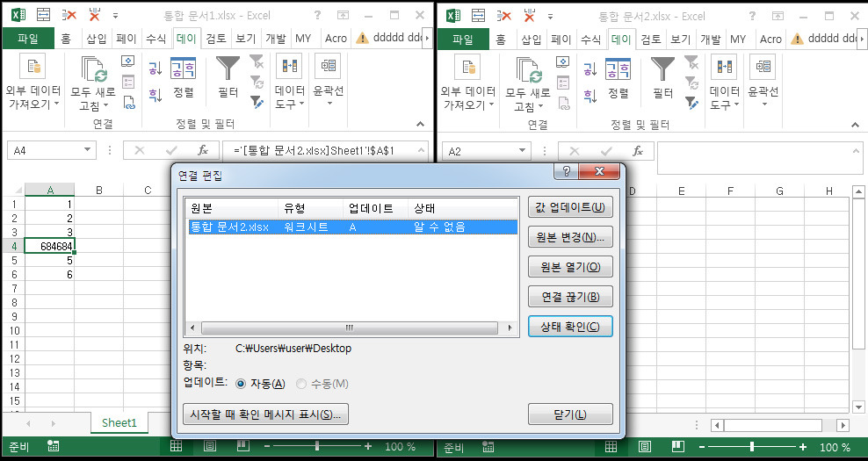Open Data Tools in right window

pyautogui.click(x=724, y=82)
